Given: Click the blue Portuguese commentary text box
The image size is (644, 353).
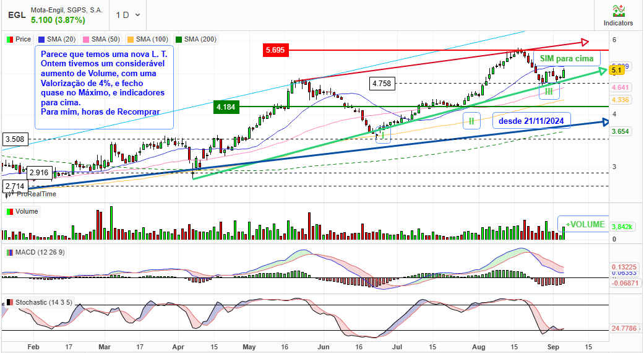Looking at the screenshot, I should pyautogui.click(x=105, y=87).
